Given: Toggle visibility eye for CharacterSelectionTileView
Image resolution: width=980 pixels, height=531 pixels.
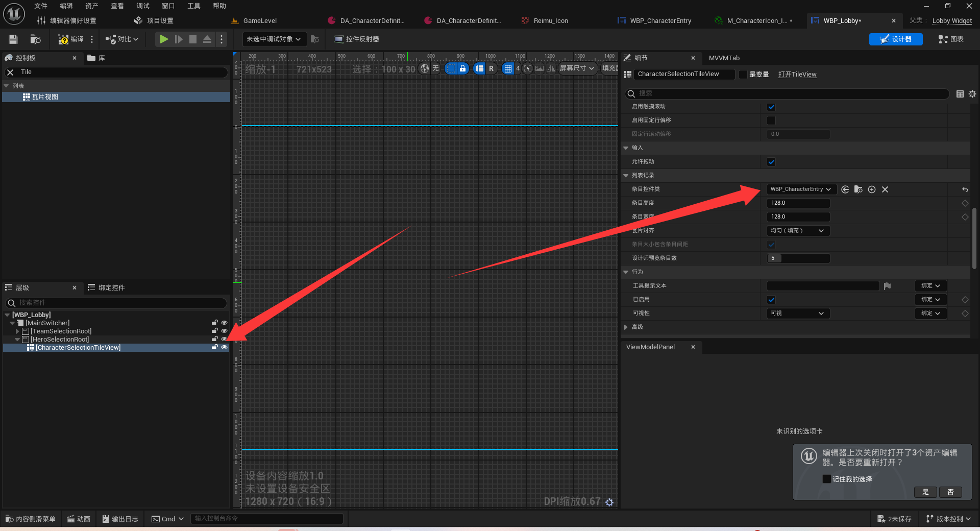Looking at the screenshot, I should [224, 347].
